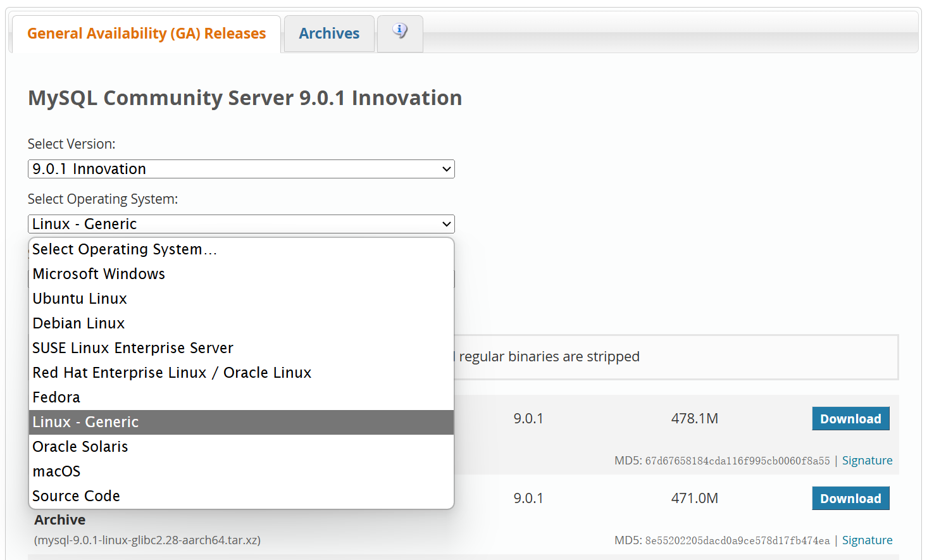Viewport: 927px width, 560px height.
Task: Click MD5 hash 67d67658184cda116f995cb0060f8a55
Action: pos(737,461)
